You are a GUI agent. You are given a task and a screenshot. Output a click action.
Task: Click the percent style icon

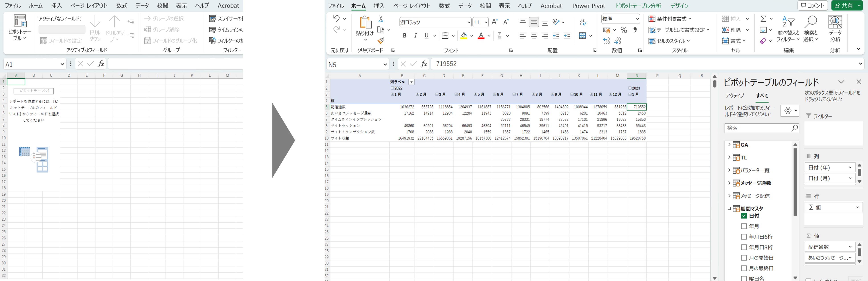point(624,30)
